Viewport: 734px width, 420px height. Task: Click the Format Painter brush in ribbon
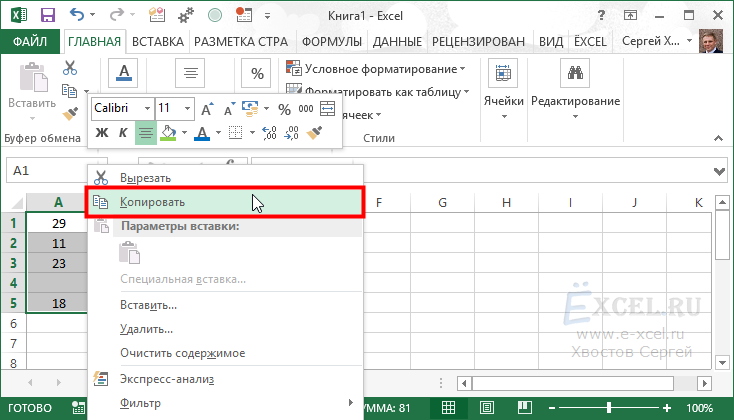pyautogui.click(x=70, y=114)
